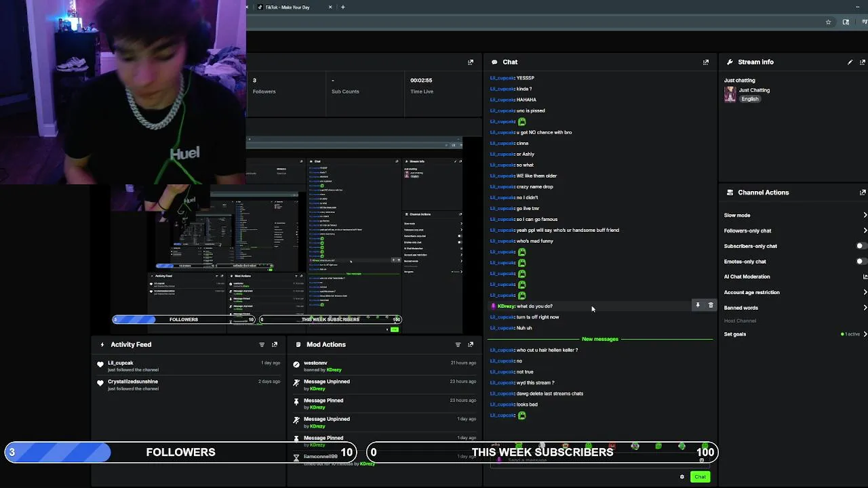The height and width of the screenshot is (488, 868).
Task: Click the Mod Actions header icon
Action: (x=298, y=344)
